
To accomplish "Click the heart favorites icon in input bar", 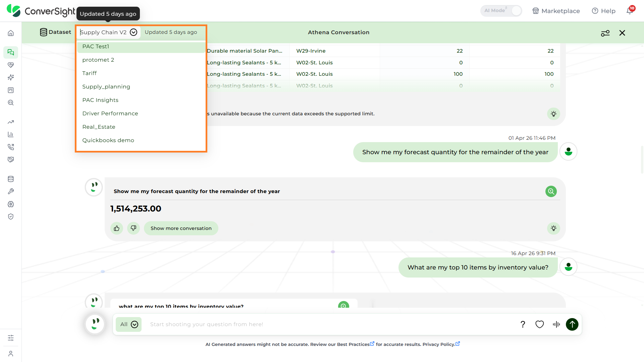I will click(x=539, y=324).
